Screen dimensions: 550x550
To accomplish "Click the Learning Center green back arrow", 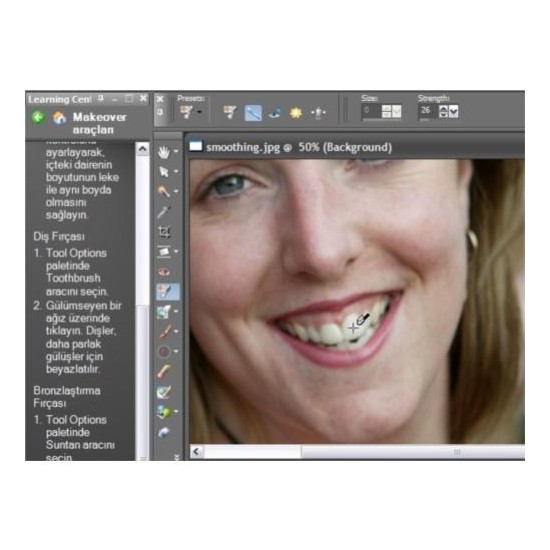I will tap(38, 118).
